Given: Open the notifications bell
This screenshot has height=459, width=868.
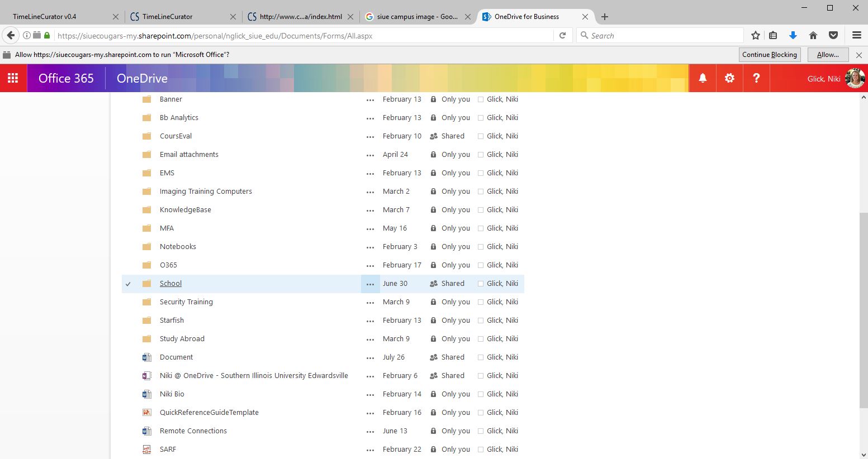Looking at the screenshot, I should point(703,78).
